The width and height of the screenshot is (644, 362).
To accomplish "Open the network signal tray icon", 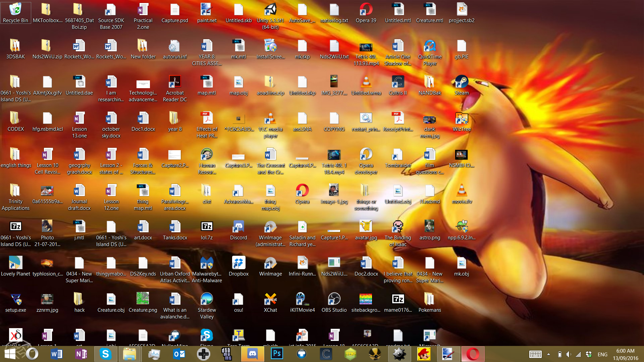I will point(578,354).
